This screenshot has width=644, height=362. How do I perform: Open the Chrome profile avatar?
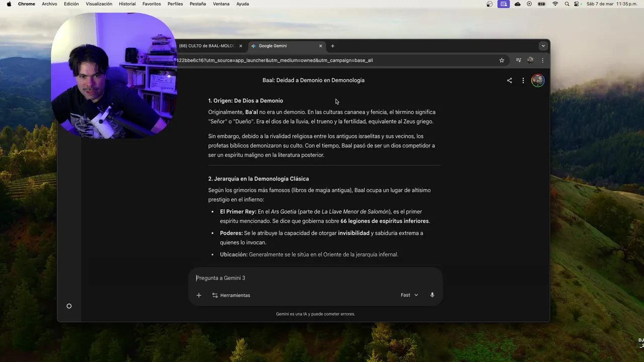coord(530,60)
